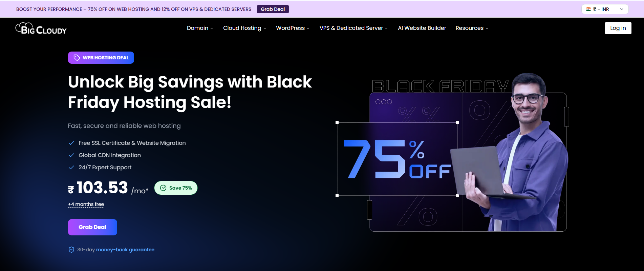Expand the Resources menu

[472, 28]
